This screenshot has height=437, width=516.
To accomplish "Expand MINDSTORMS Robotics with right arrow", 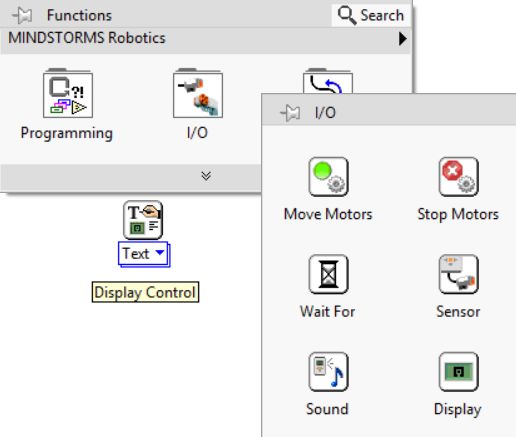I will tap(403, 39).
